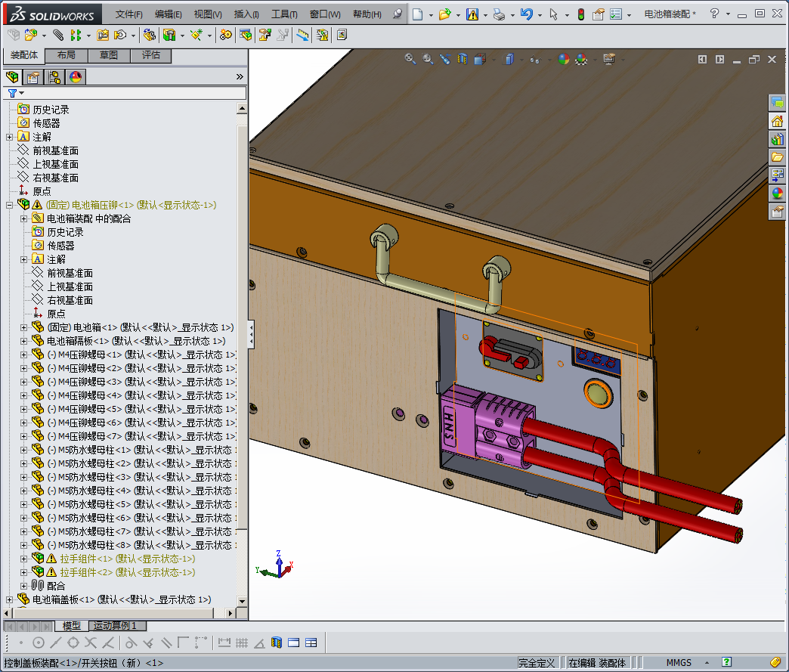Screen dimensions: 789x672
Task: Click the Section View icon in viewport
Action: tap(463, 60)
